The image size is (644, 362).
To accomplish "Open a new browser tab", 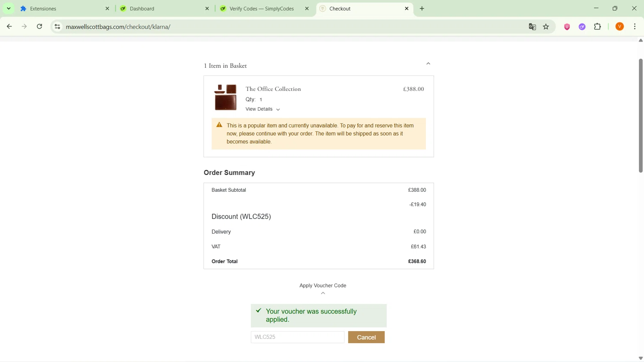I will [x=422, y=9].
